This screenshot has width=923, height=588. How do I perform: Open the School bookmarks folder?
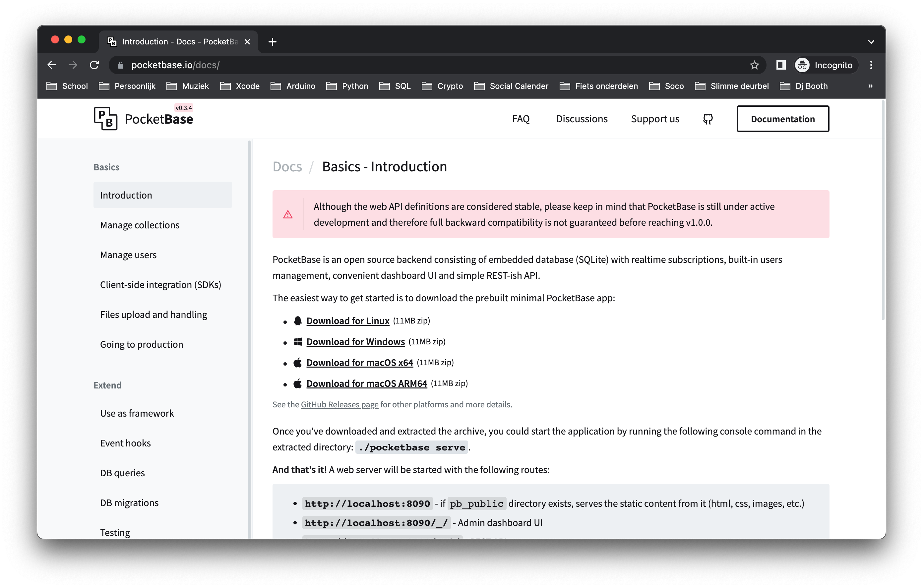(67, 86)
